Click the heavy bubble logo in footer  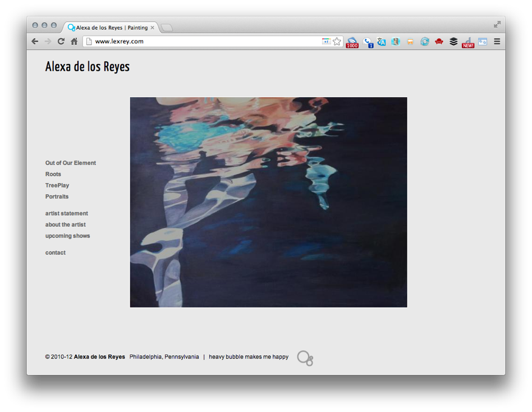[x=305, y=358]
